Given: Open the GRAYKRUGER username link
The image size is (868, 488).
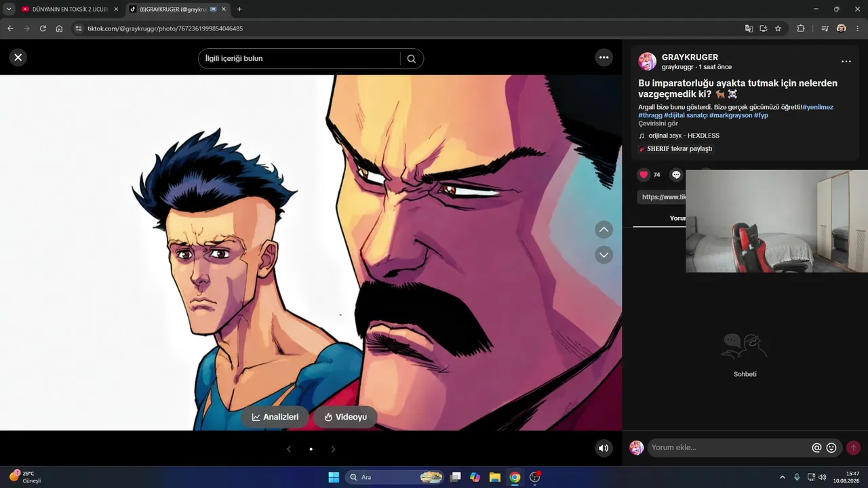Looking at the screenshot, I should [x=690, y=58].
